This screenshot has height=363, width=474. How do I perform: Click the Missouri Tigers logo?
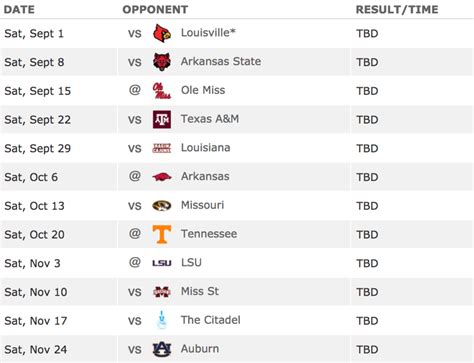(x=162, y=205)
